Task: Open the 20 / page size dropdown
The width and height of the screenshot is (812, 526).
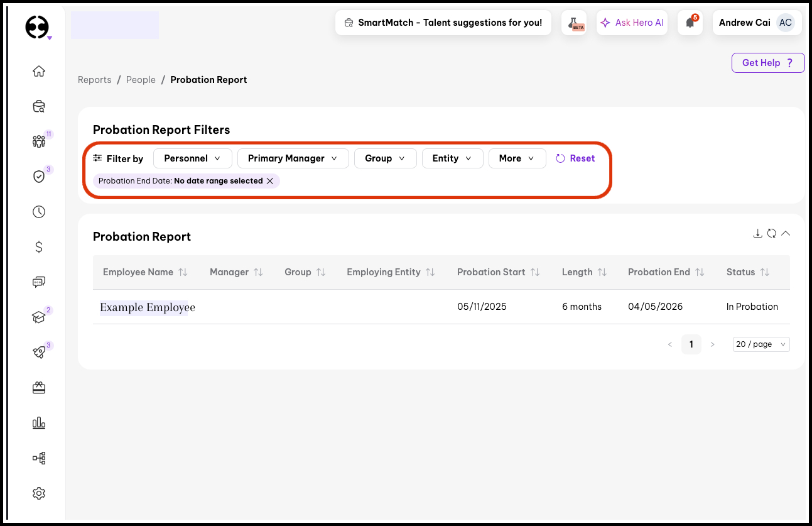Action: 761,344
